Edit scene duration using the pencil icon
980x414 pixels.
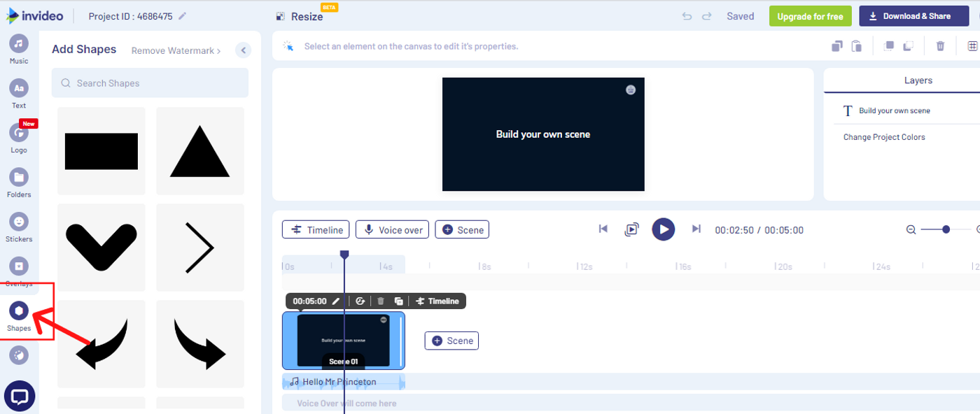337,301
